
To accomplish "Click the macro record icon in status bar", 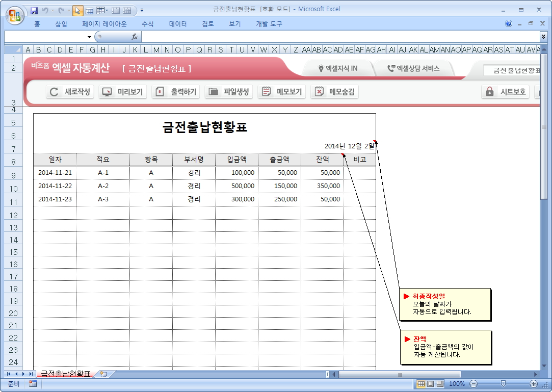I will click(x=33, y=384).
